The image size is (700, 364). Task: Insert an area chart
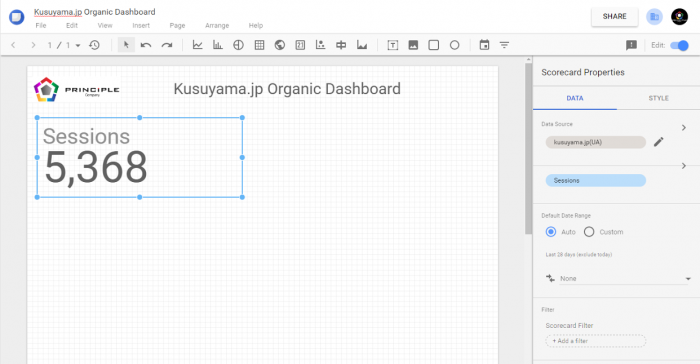coord(362,45)
